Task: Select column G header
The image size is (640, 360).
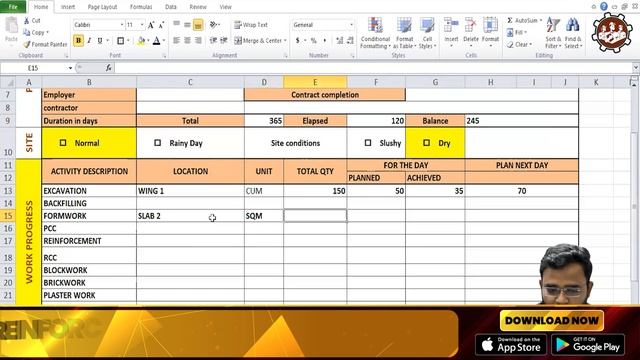Action: (435, 82)
